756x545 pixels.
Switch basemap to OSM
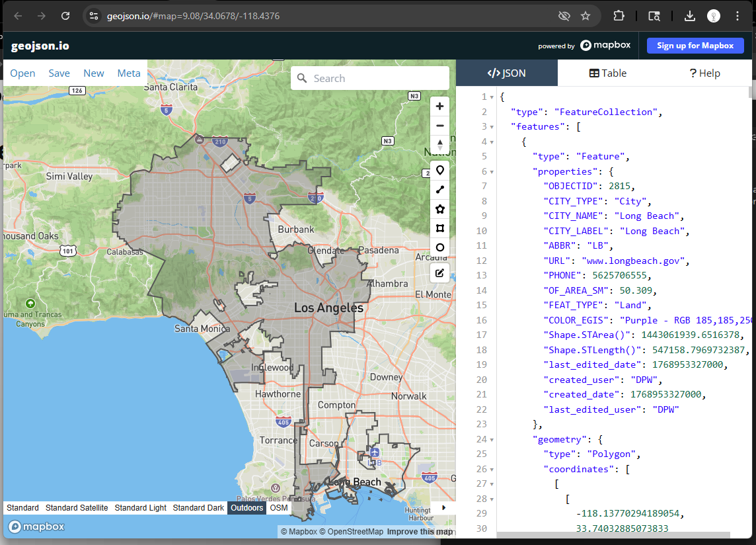279,508
